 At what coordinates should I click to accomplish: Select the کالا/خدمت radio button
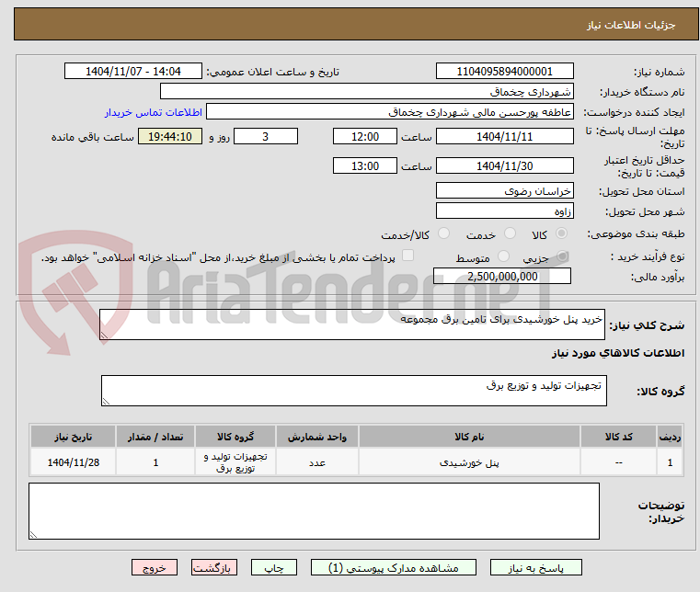tap(443, 233)
